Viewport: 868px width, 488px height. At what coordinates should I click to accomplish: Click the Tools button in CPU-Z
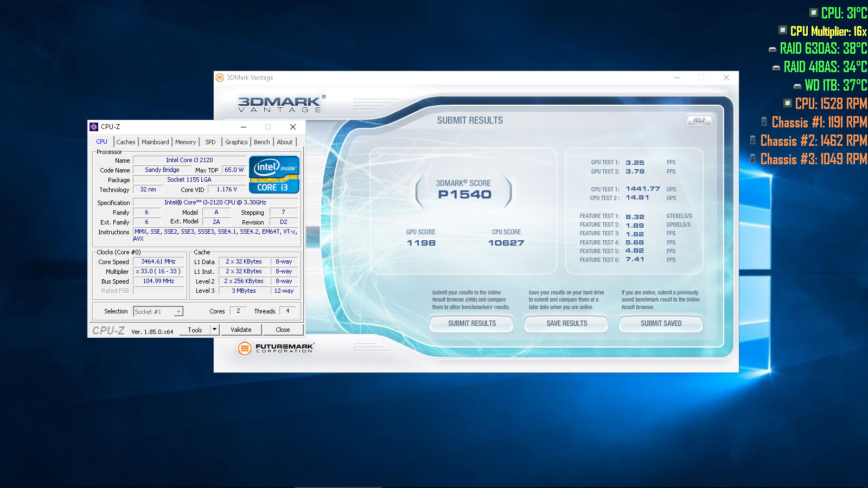[x=195, y=330]
